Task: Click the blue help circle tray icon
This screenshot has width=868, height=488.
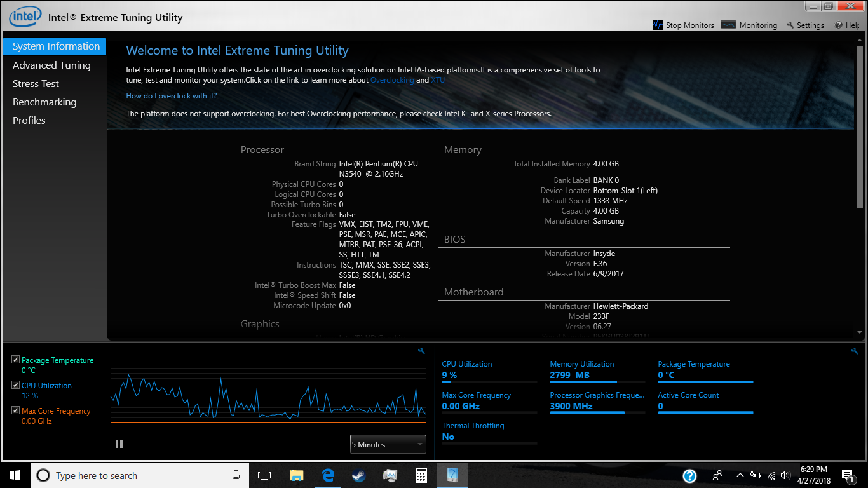Action: (690, 475)
